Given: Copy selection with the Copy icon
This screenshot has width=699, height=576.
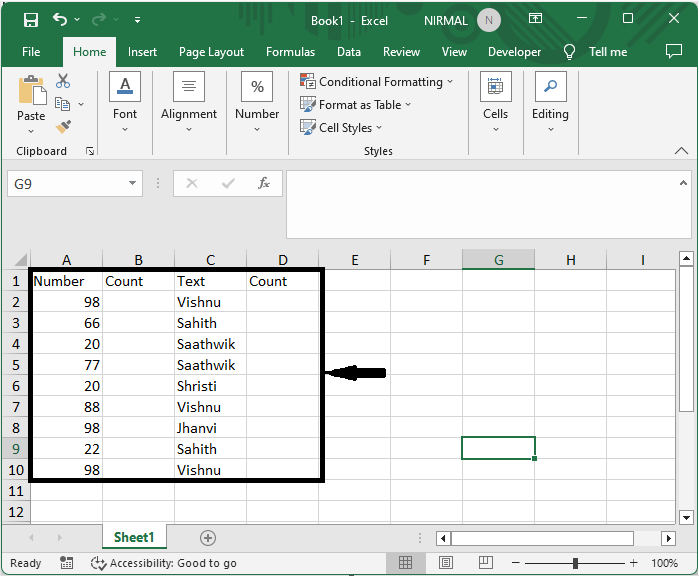Looking at the screenshot, I should coord(62,104).
